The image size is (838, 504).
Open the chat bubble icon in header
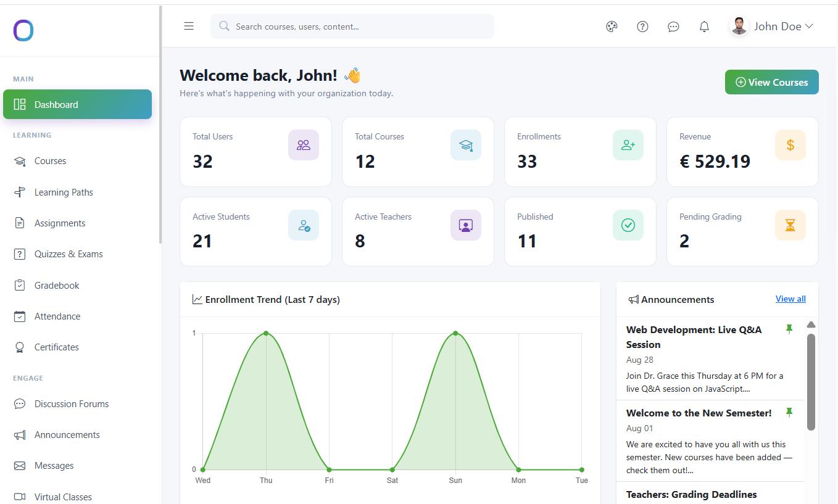673,27
